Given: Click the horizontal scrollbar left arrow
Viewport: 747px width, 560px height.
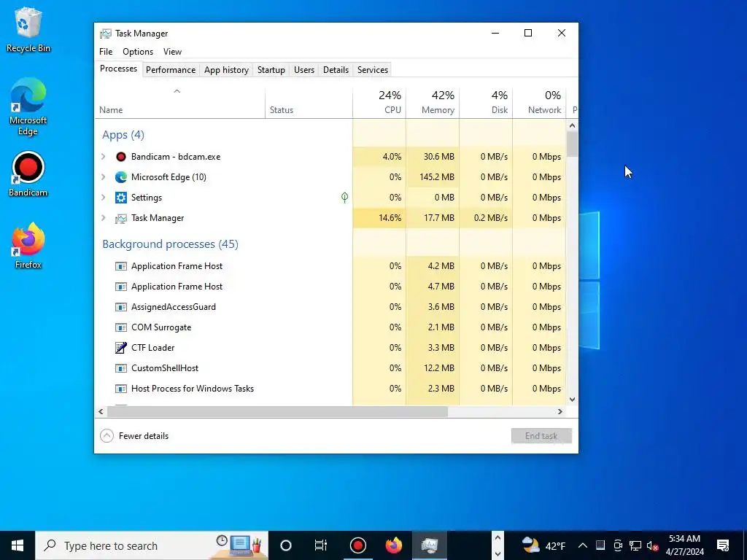Looking at the screenshot, I should point(101,411).
